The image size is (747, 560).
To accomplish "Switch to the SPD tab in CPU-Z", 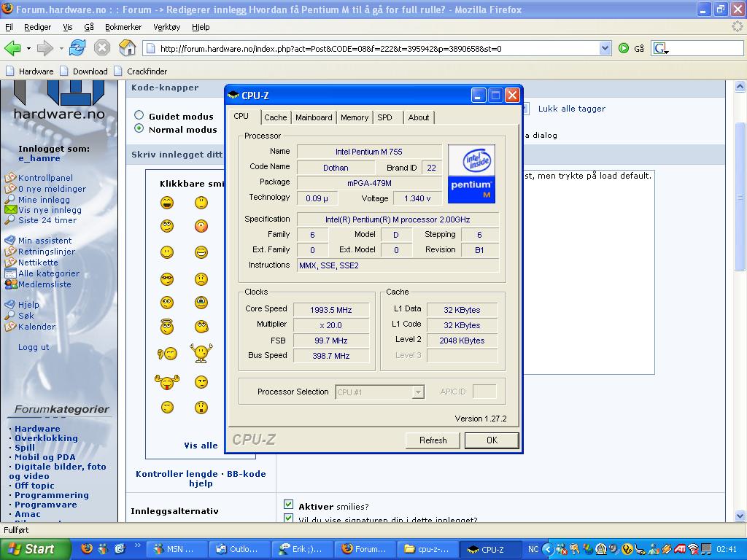I will click(384, 117).
